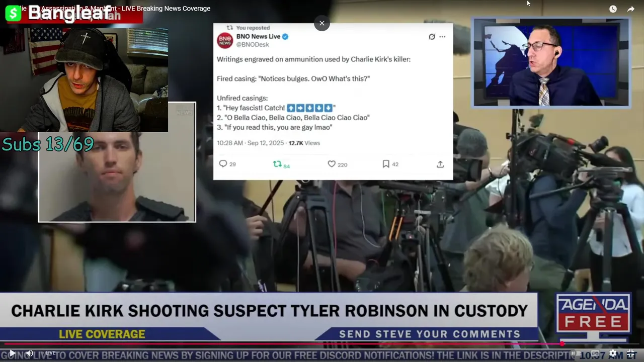Screen dimensions: 644x362
Task: Click the yellow 'LIVE COVERAGE' banner text
Action: [102, 334]
